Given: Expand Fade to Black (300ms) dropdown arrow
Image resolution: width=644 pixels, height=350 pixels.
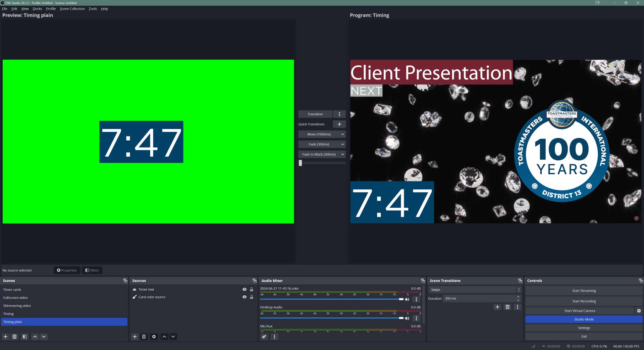Looking at the screenshot, I should (342, 154).
